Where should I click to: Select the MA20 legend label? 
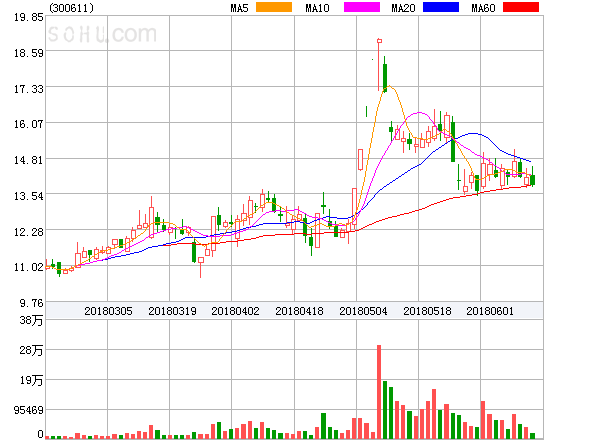[x=403, y=8]
